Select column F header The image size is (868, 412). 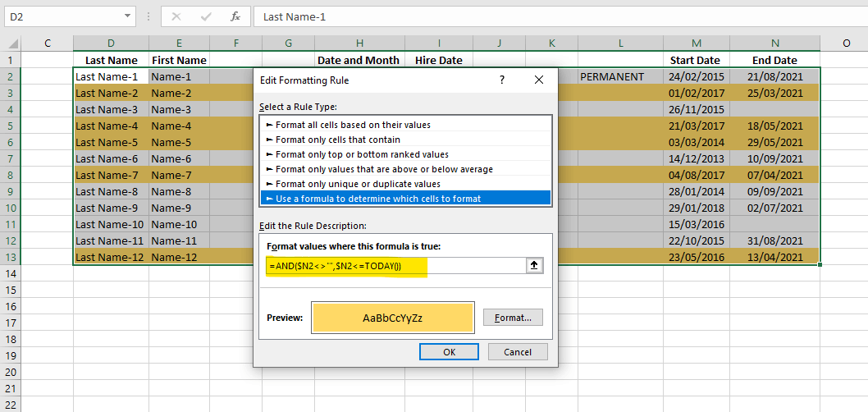tap(236, 43)
